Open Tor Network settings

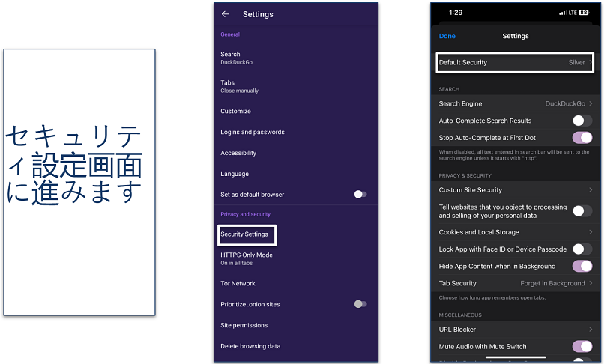(238, 283)
